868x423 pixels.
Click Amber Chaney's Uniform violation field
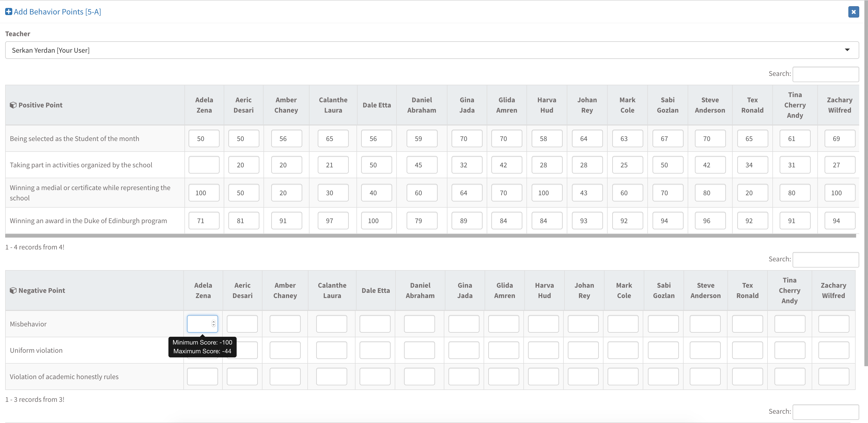285,350
